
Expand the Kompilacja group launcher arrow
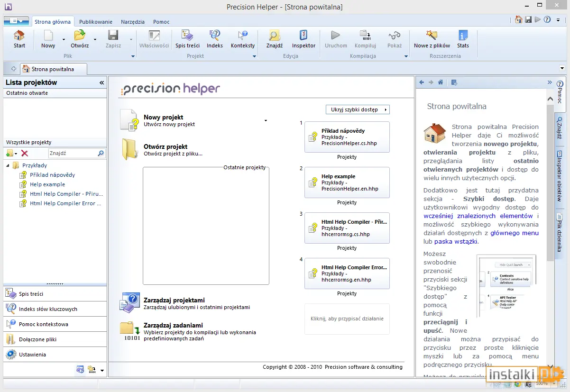point(406,56)
